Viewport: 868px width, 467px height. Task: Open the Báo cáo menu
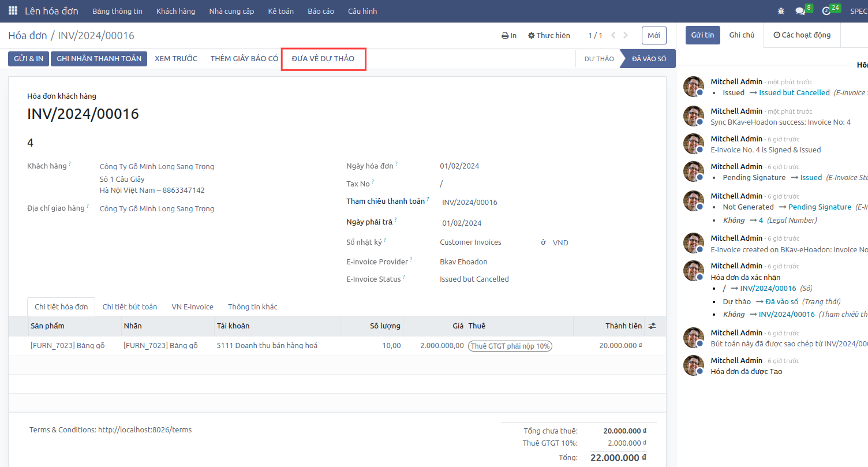pyautogui.click(x=320, y=11)
